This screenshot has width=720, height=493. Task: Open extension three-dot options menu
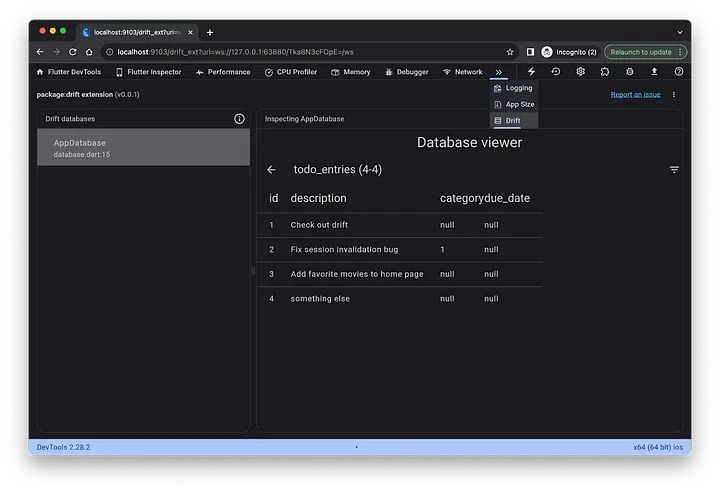[x=674, y=95]
